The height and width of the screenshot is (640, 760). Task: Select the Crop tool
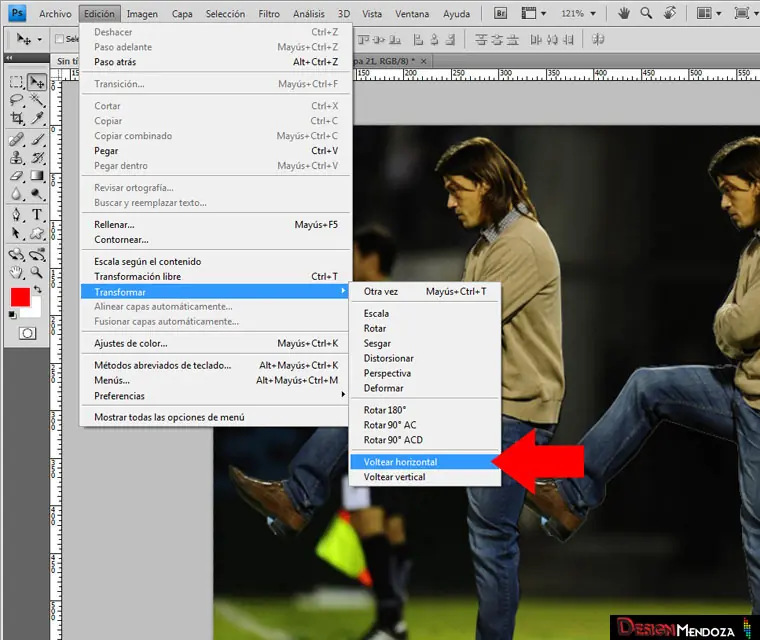coord(16,118)
